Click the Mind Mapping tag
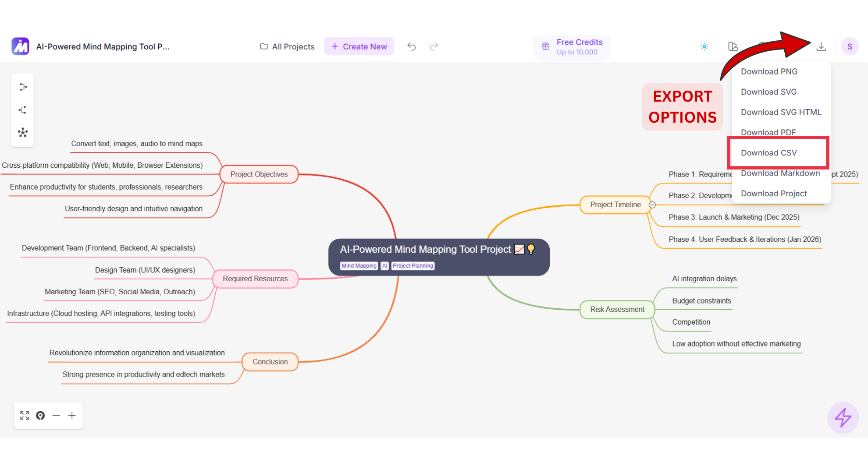This screenshot has height=473, width=868. (x=359, y=266)
